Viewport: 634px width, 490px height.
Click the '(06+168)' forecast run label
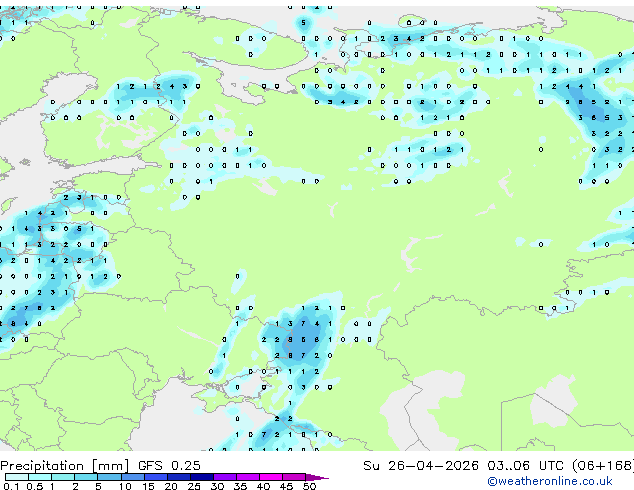pos(602,465)
